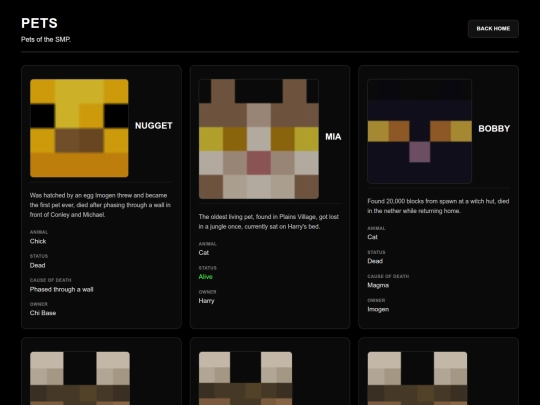540x405 pixels.
Task: Click Bobby's 'Owner' label
Action: [376, 300]
